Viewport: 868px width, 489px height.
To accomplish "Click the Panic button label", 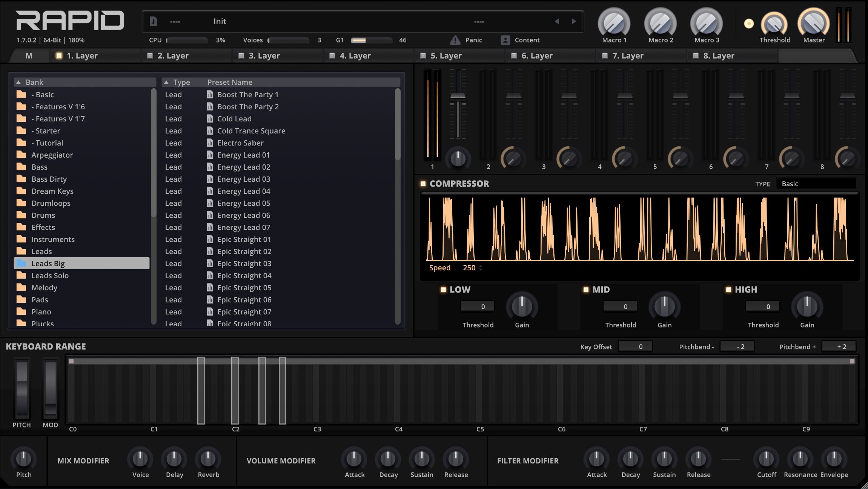I will click(x=474, y=40).
